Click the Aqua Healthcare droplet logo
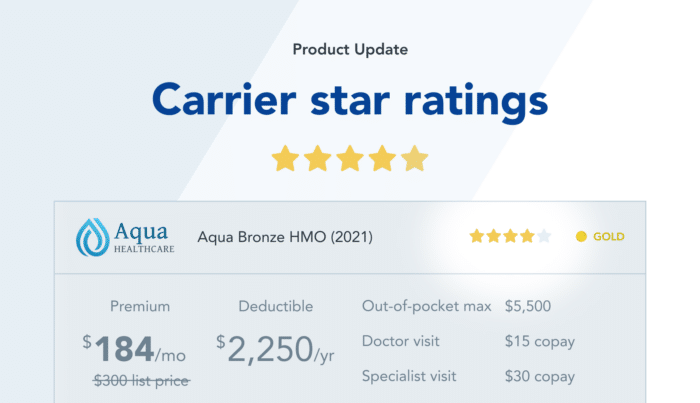 pos(92,237)
